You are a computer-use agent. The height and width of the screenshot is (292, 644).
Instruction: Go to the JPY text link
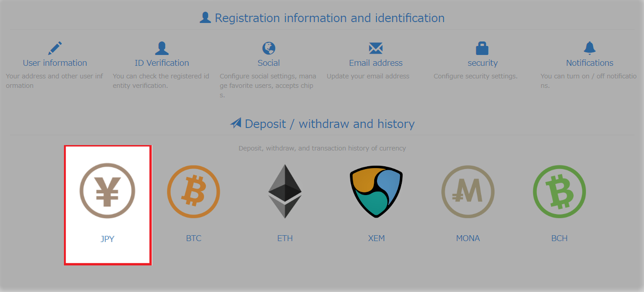point(107,239)
